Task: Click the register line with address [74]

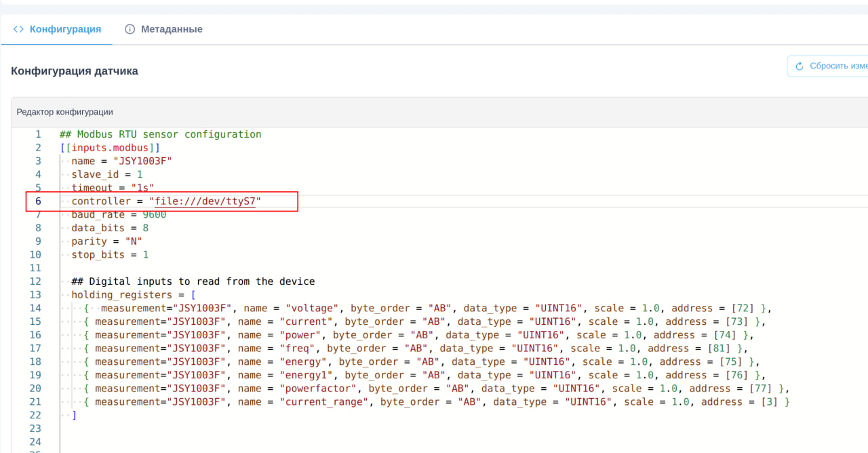Action: [x=419, y=335]
